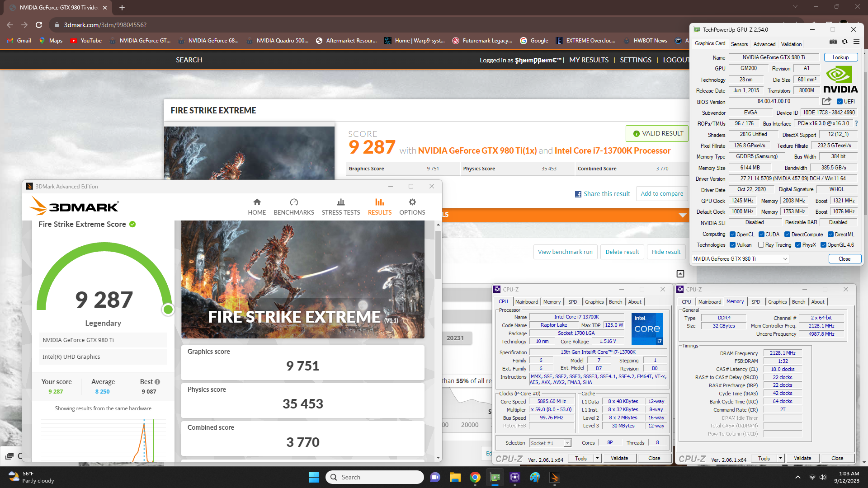Toggle the OpenGL 4.6 checkbox
868x488 pixels.
point(823,245)
